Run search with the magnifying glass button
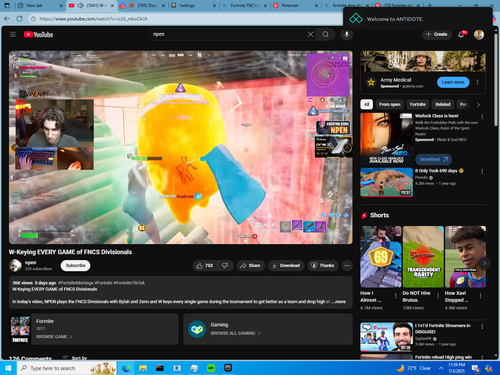This screenshot has width=500, height=375. [325, 34]
